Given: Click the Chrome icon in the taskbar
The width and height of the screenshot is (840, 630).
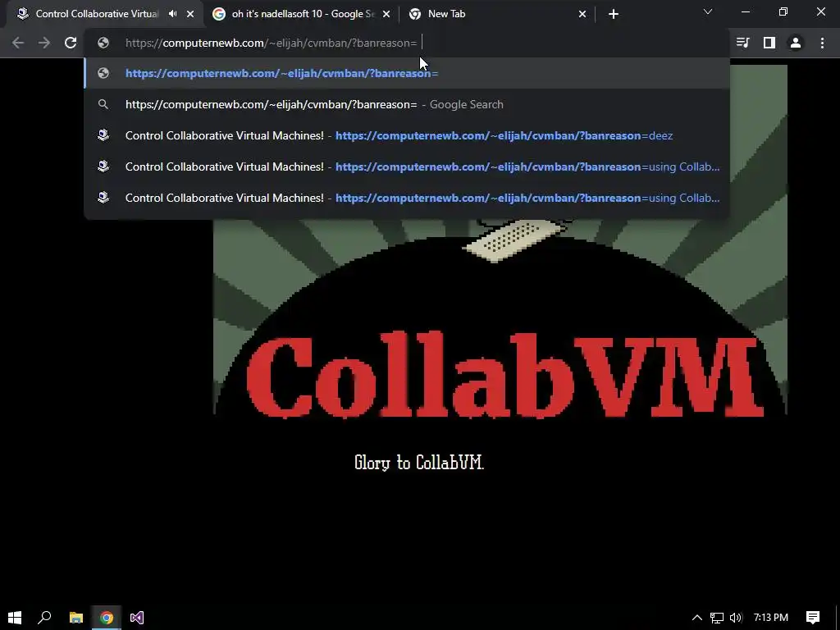Looking at the screenshot, I should (107, 618).
